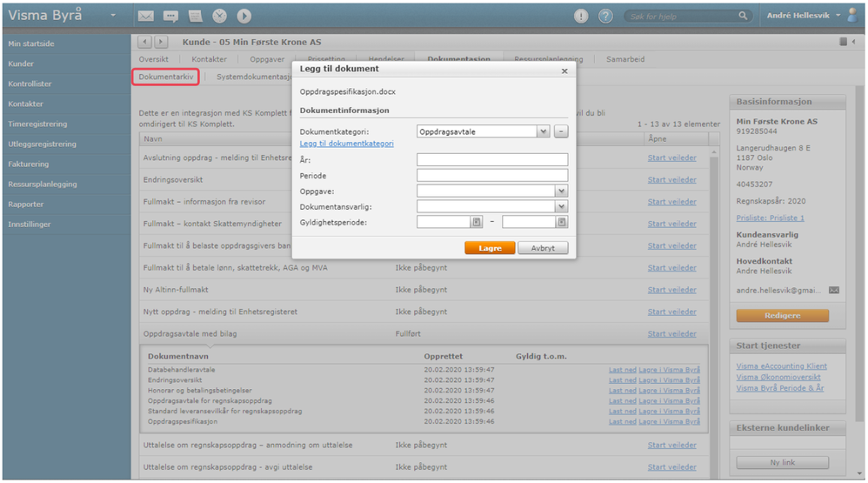Open the Oversikt tab
Viewport: 868px width, 483px height.
[154, 59]
